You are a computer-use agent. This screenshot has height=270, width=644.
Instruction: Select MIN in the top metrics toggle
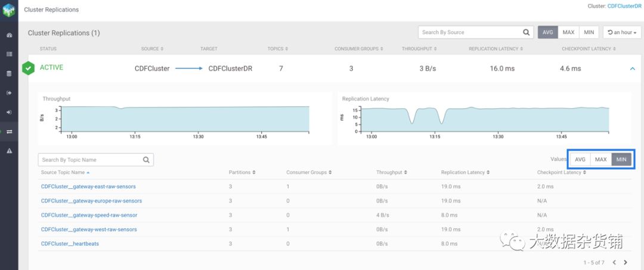[589, 32]
